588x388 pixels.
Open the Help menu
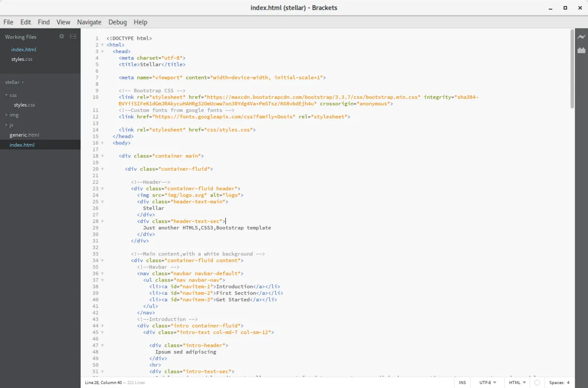(140, 22)
